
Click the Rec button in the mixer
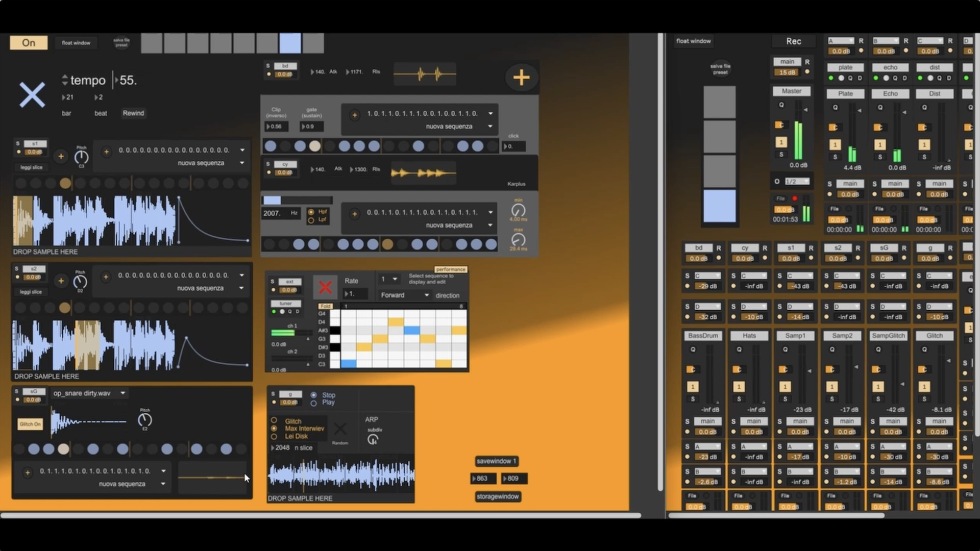pyautogui.click(x=793, y=41)
